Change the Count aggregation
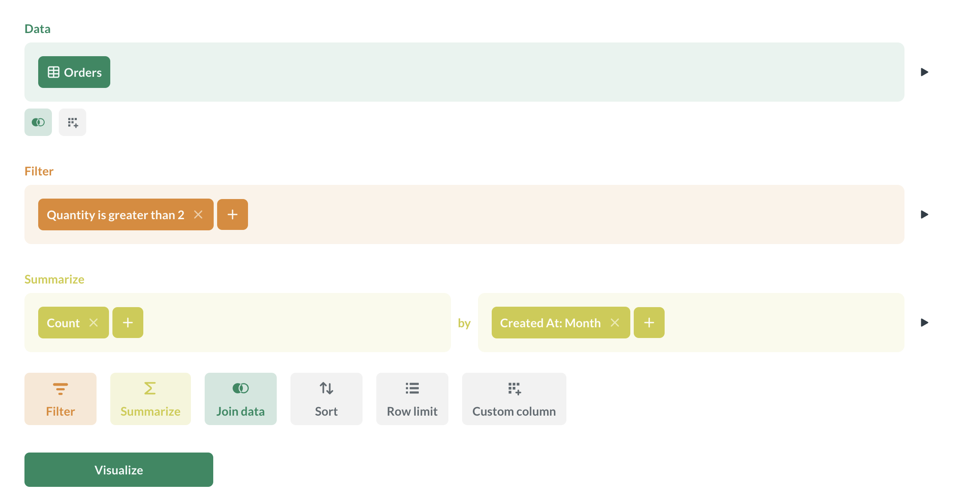This screenshot has height=501, width=980. (x=63, y=323)
